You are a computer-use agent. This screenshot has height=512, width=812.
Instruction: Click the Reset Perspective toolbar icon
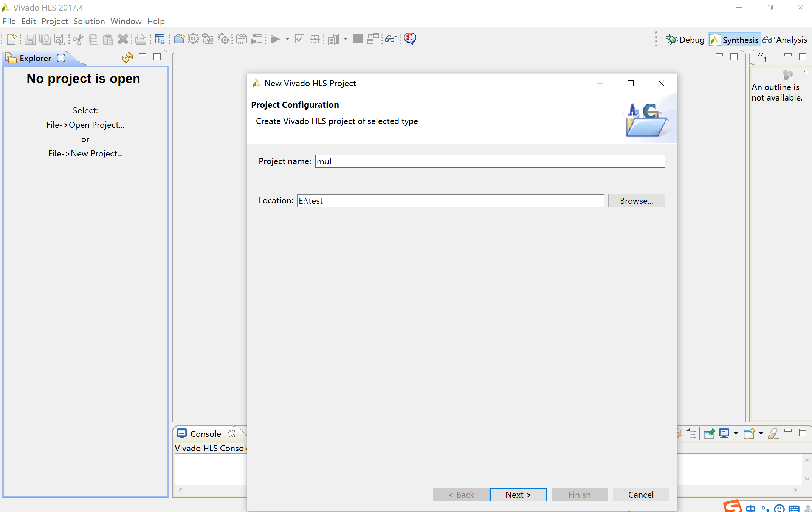point(160,39)
